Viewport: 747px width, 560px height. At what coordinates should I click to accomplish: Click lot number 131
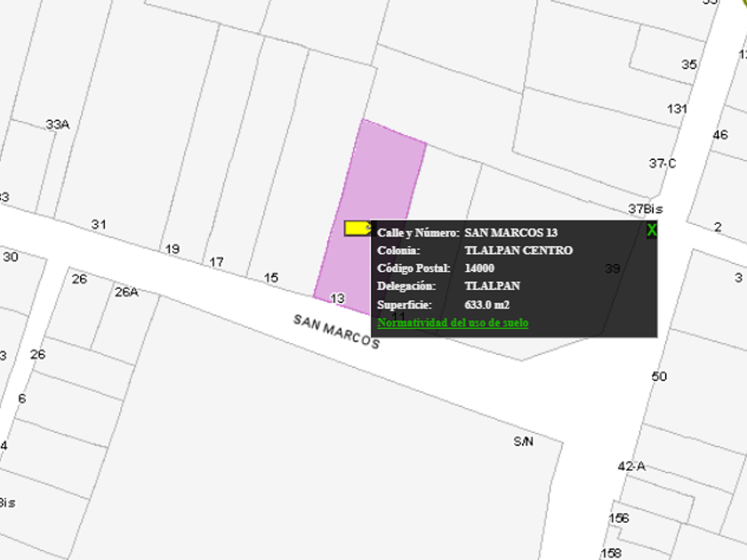(x=678, y=108)
